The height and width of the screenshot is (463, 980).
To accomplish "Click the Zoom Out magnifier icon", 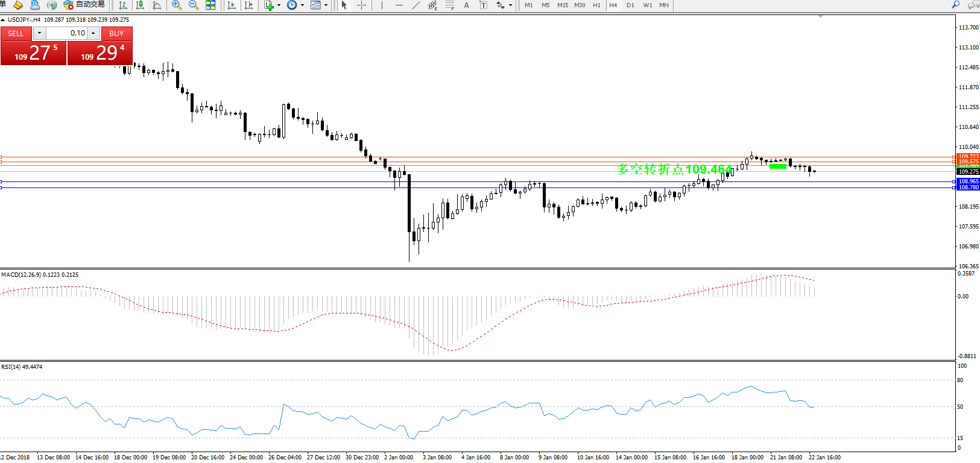I will 193,5.
